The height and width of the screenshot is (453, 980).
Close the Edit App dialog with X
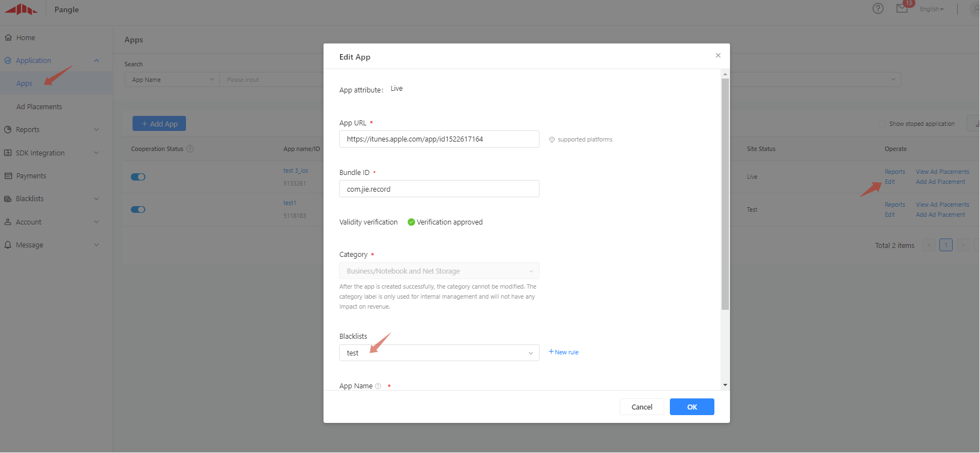click(x=718, y=55)
